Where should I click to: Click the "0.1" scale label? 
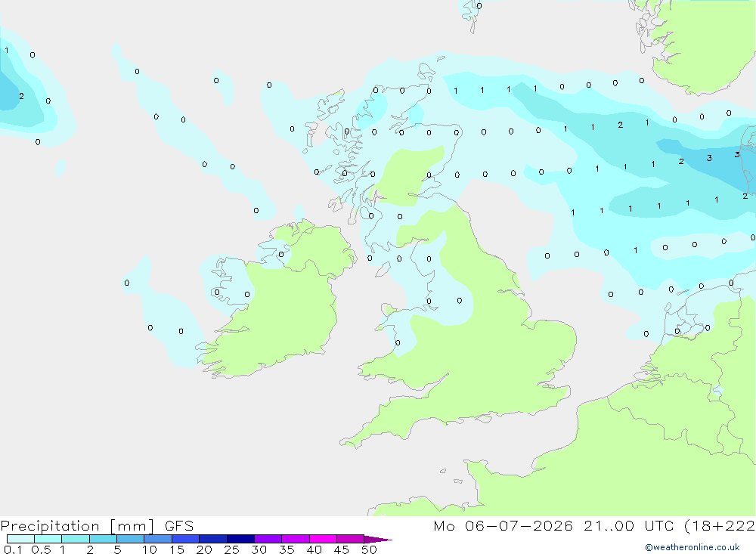coord(13,549)
